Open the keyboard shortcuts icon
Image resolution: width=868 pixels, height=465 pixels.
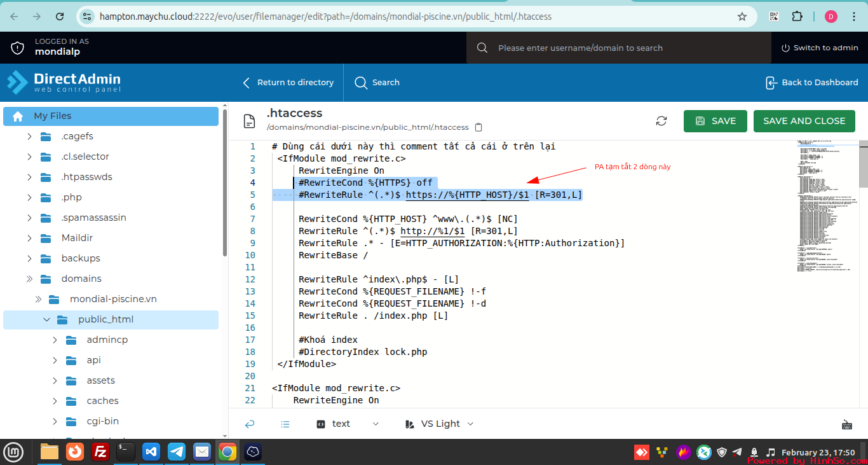pyautogui.click(x=846, y=424)
